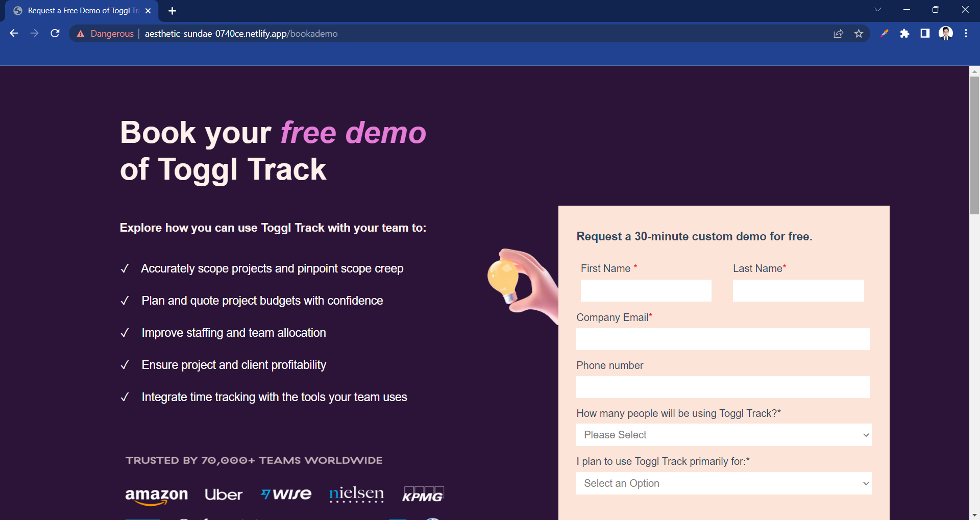Image resolution: width=980 pixels, height=520 pixels.
Task: Open the 'Select an Option' usage dropdown
Action: [724, 483]
